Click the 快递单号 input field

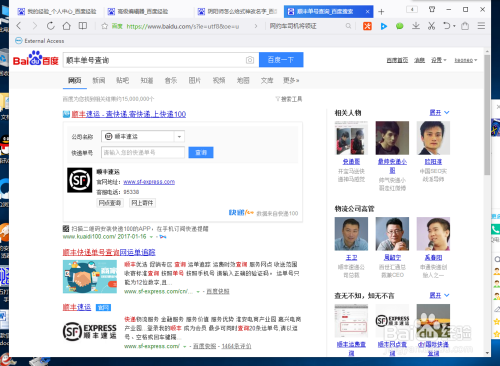point(143,152)
